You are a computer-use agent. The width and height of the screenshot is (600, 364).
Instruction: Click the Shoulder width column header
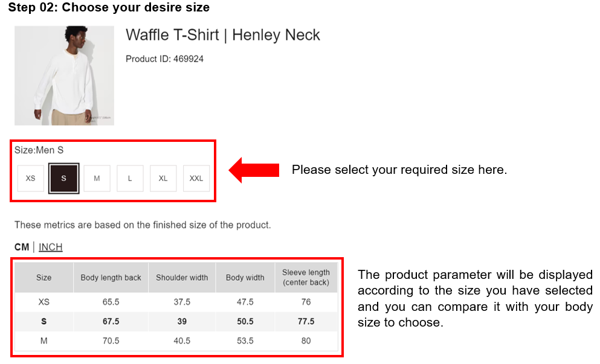pos(182,278)
